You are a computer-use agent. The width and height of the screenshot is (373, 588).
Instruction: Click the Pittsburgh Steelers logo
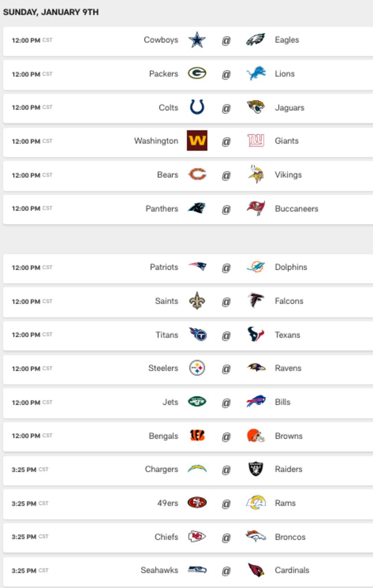click(x=197, y=368)
